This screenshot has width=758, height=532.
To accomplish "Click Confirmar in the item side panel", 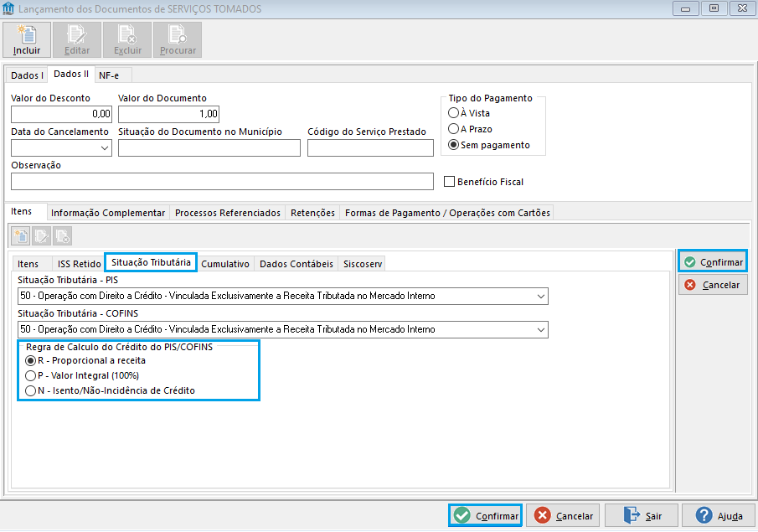I will click(x=713, y=261).
